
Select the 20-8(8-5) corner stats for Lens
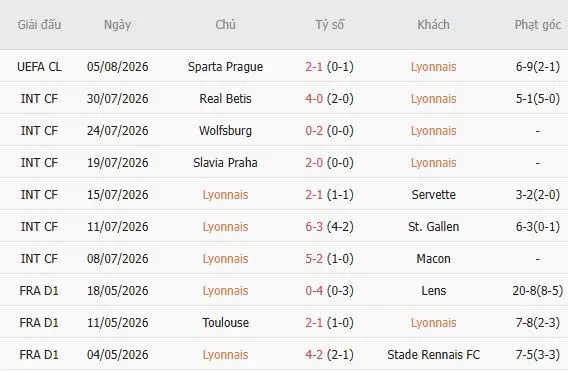pyautogui.click(x=538, y=291)
